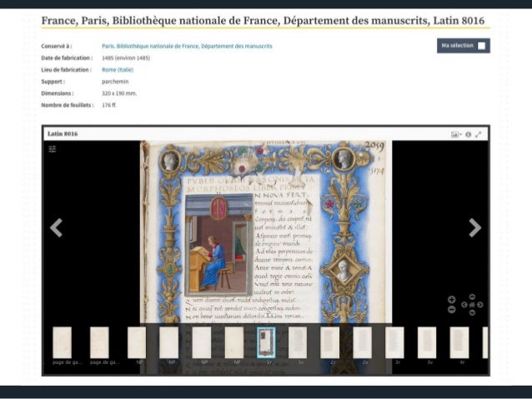Image resolution: width=532 pixels, height=399 pixels.
Task: Pan the image right
Action: [479, 305]
